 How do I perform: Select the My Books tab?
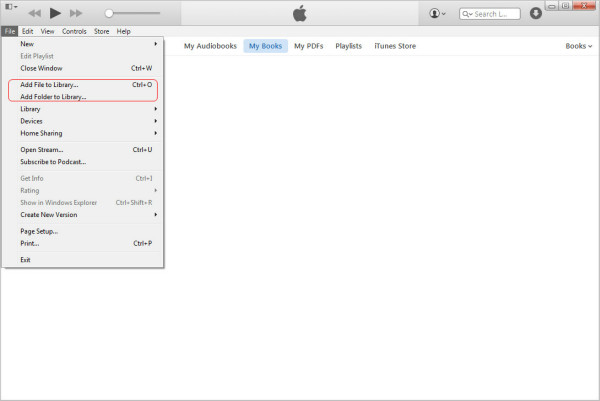pos(266,46)
